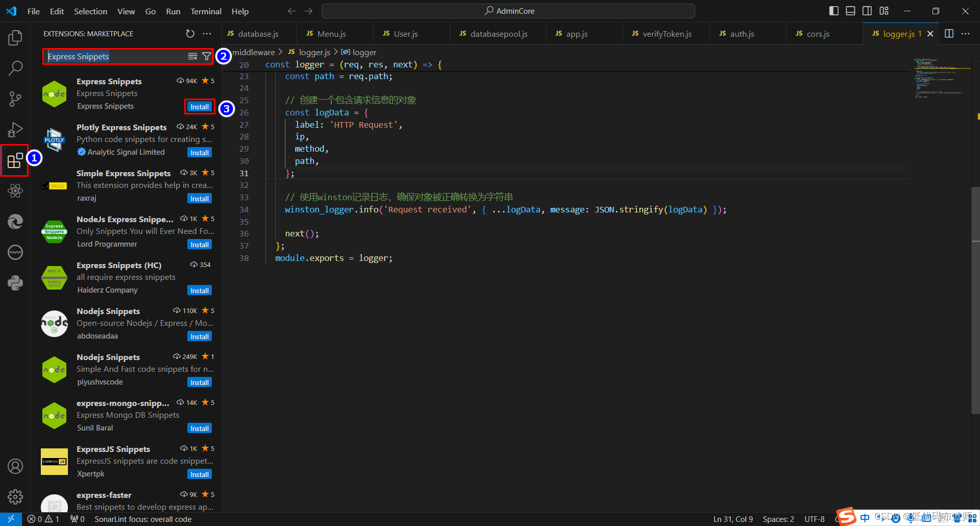The image size is (980, 526).
Task: Switch to the database.js tab
Action: point(259,34)
